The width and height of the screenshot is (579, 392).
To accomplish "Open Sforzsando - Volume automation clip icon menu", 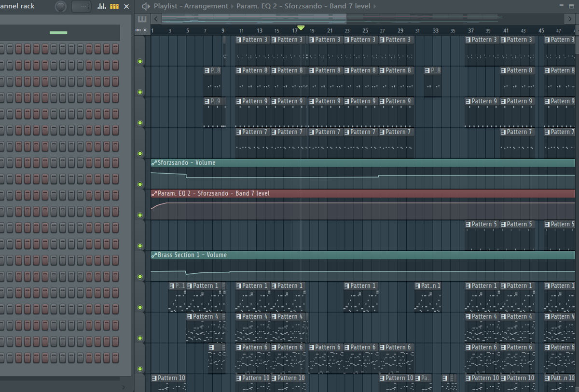I will pos(154,163).
